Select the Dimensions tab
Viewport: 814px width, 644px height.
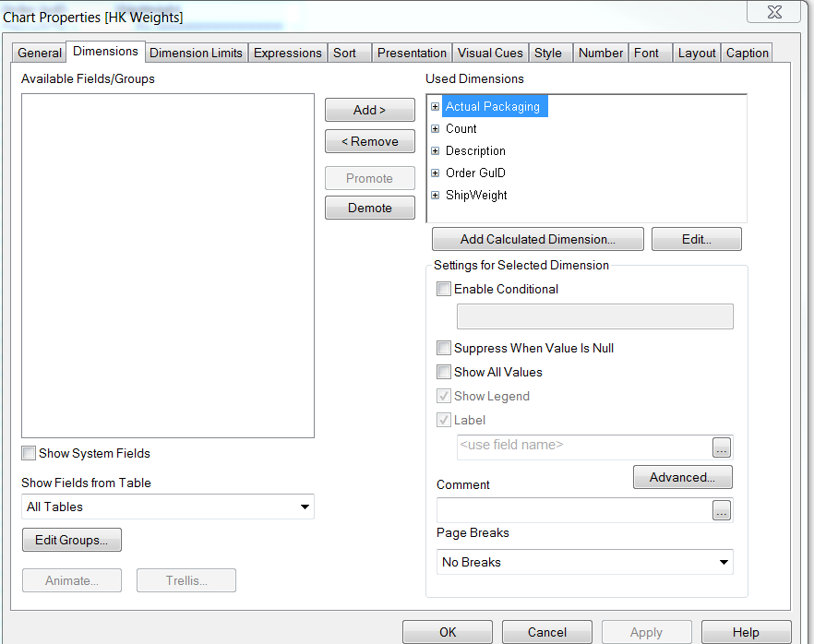pos(105,52)
